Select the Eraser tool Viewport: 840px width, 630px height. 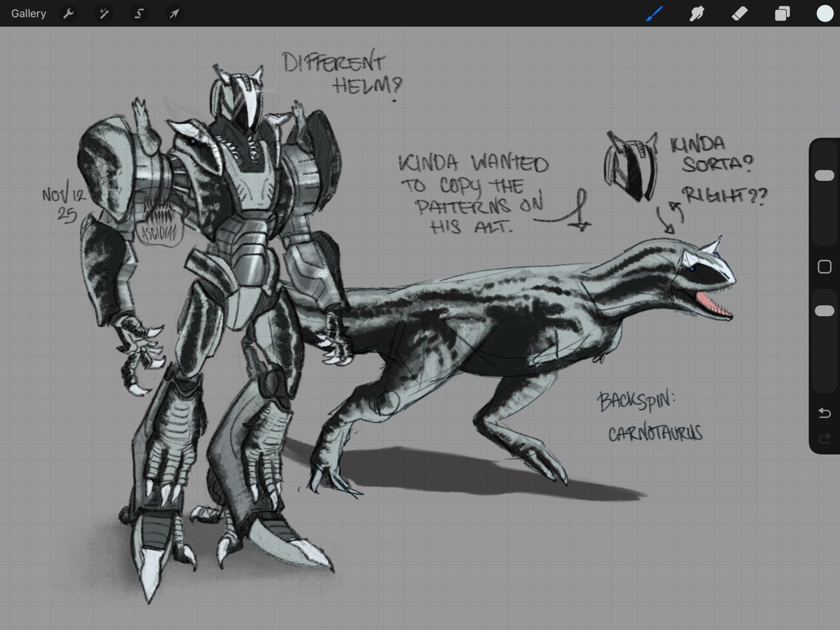pyautogui.click(x=740, y=13)
